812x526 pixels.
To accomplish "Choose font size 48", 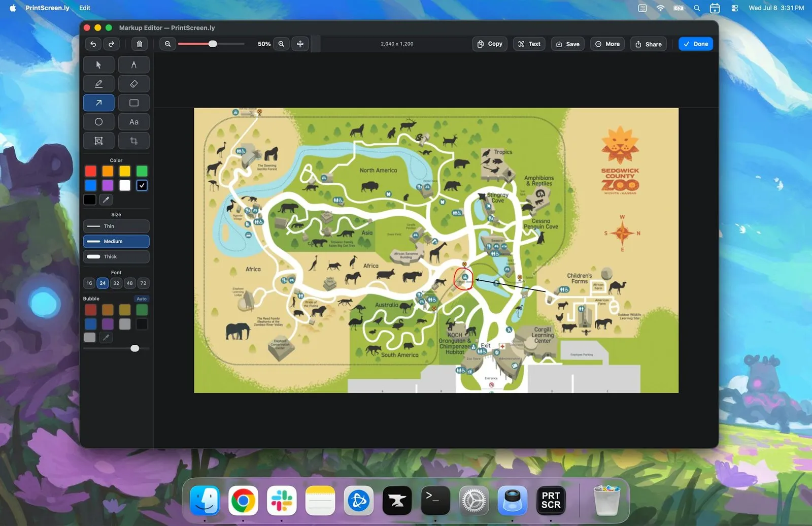I will pyautogui.click(x=130, y=283).
